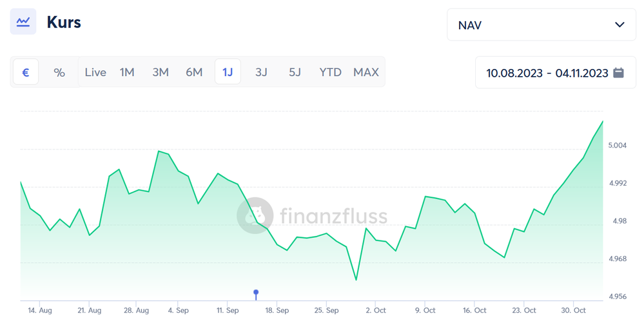Show the 3J chart period
The height and width of the screenshot is (323, 644).
tap(261, 72)
